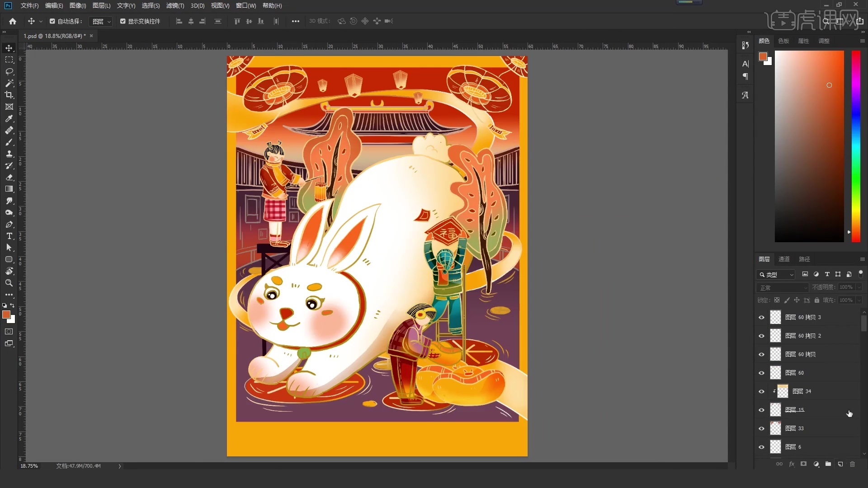Viewport: 868px width, 488px height.
Task: Switch to the 通道 tab
Action: tap(784, 259)
